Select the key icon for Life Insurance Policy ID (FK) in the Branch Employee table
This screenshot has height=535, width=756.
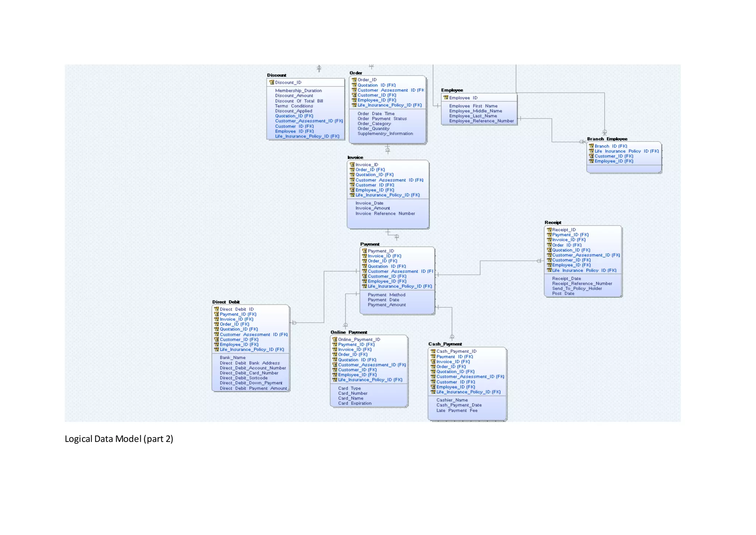(x=591, y=151)
